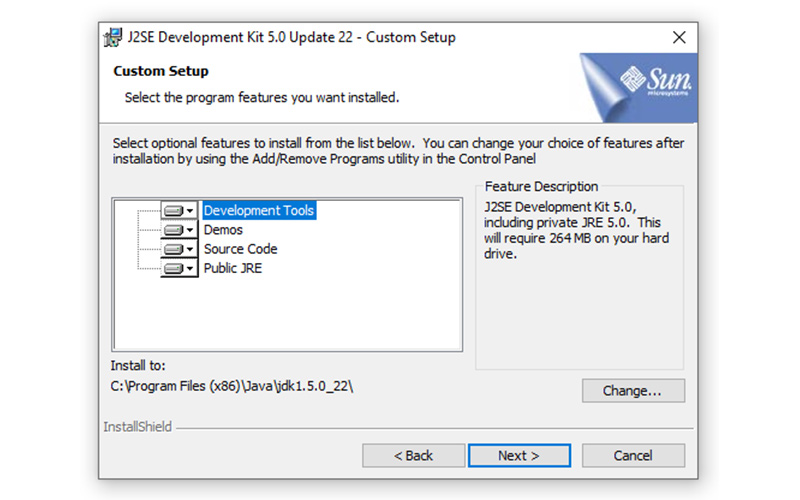Open the Source Code install-option dropdown arrow
The width and height of the screenshot is (800, 500).
(190, 249)
